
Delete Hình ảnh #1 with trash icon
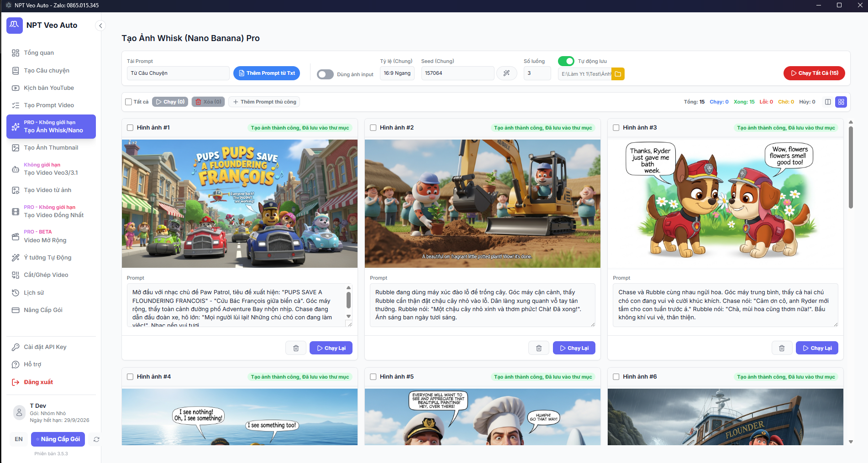click(296, 348)
